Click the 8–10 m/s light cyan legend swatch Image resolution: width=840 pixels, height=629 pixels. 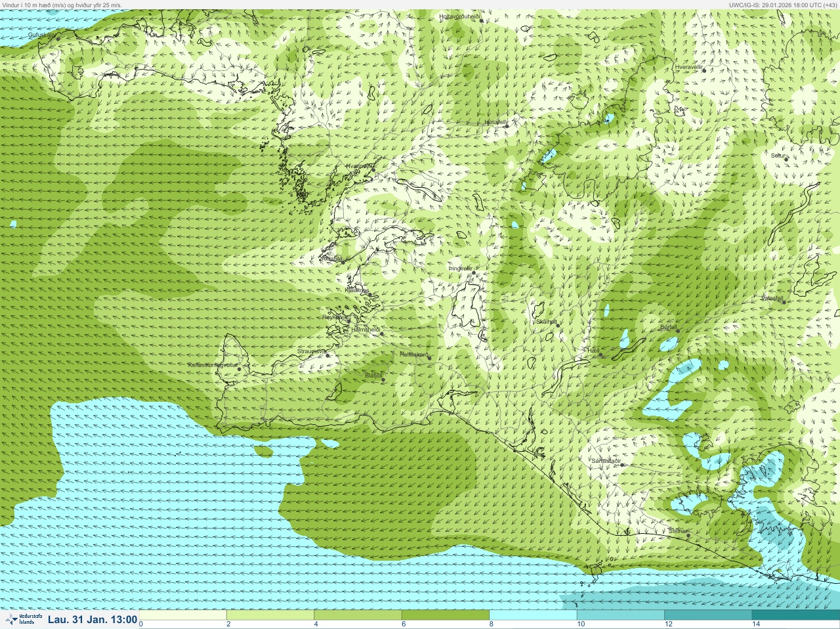pos(533,615)
